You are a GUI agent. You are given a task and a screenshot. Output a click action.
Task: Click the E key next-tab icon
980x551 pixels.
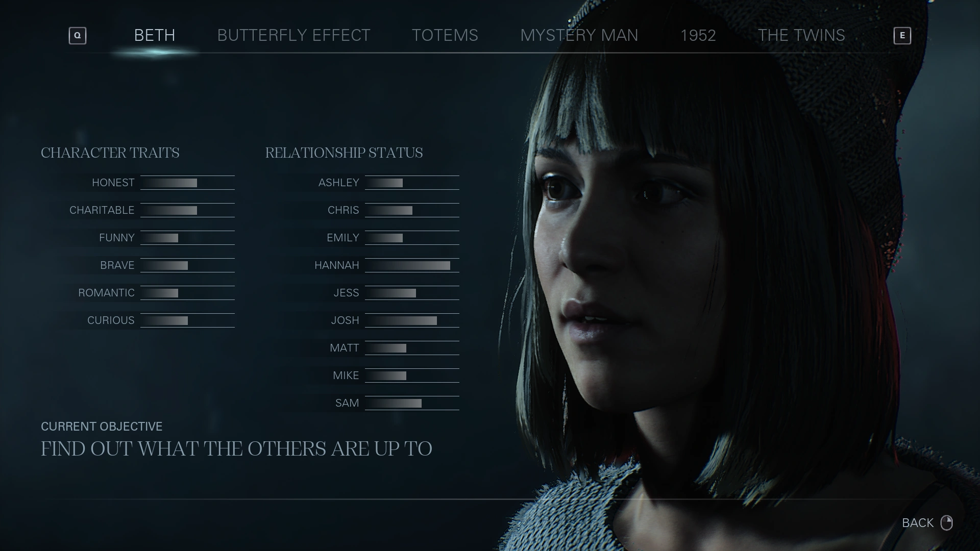coord(902,36)
